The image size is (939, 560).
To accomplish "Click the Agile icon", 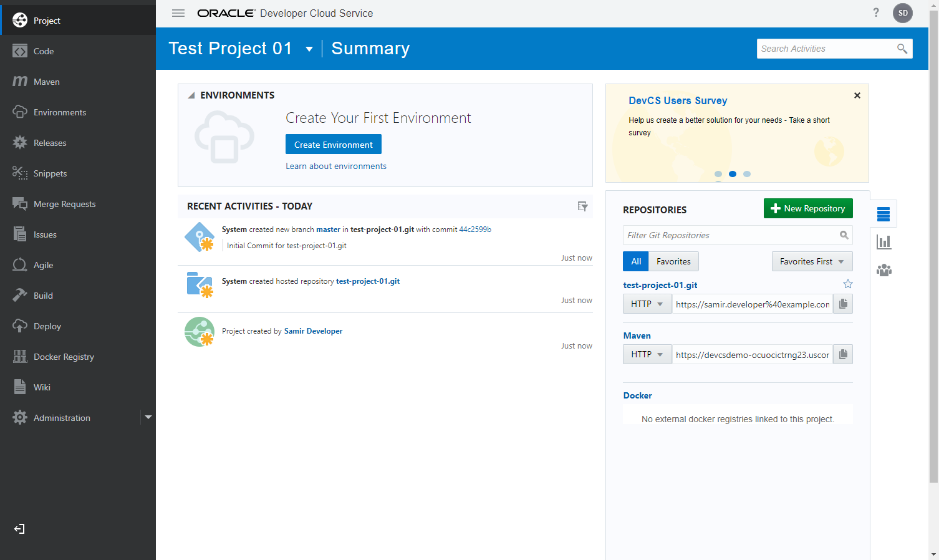I will 20,265.
